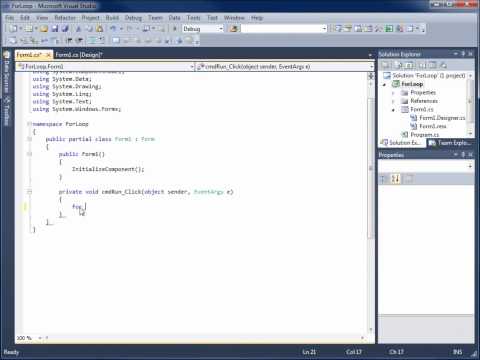This screenshot has width=480, height=360.
Task: Click the Save toolbar icon
Action: [54, 29]
